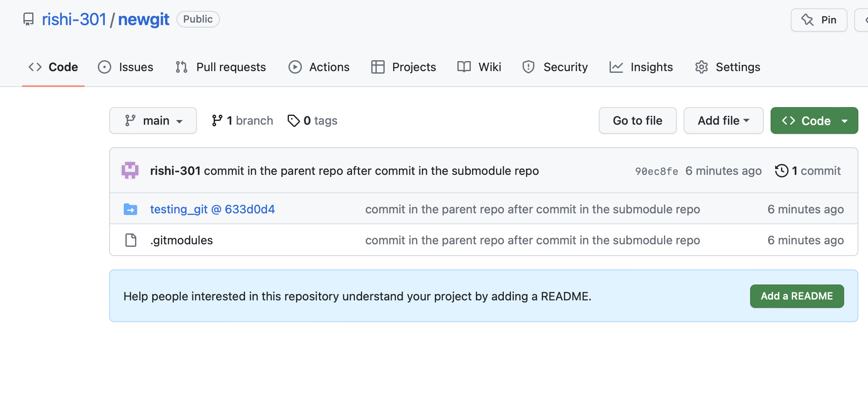The width and height of the screenshot is (868, 415).
Task: Click the Insights graph icon
Action: tap(616, 67)
